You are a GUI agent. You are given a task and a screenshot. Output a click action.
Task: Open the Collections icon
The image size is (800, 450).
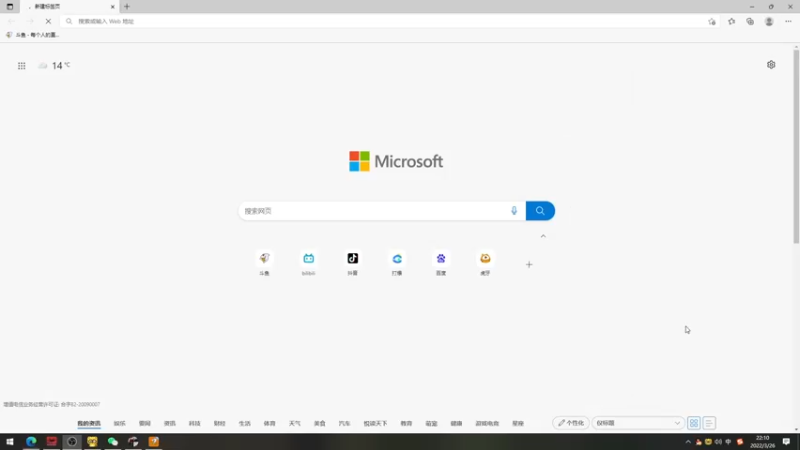pos(750,21)
